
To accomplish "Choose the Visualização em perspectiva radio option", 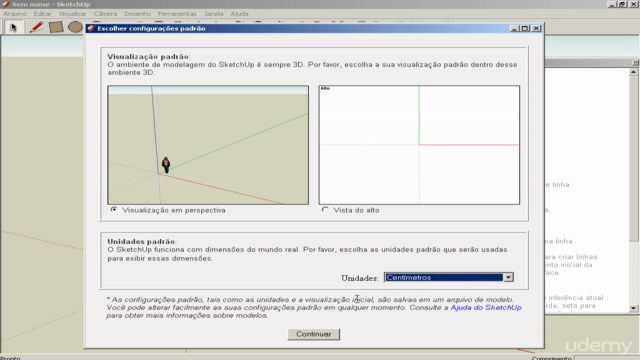I will coord(114,210).
